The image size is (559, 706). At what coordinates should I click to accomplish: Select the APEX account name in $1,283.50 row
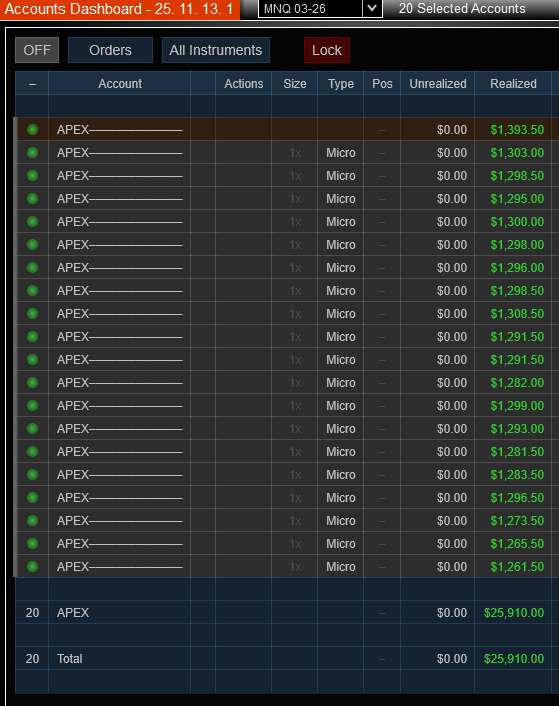pyautogui.click(x=120, y=475)
